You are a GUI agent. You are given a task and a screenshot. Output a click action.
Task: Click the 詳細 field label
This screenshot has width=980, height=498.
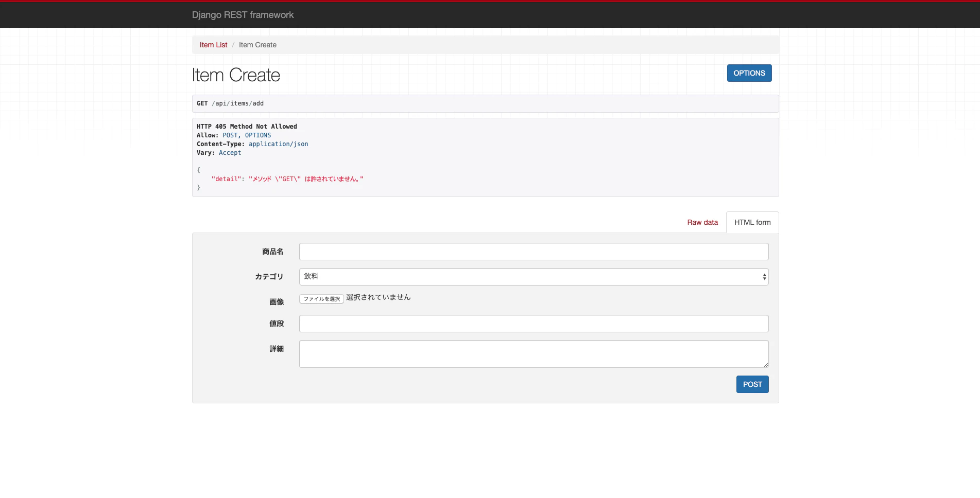pos(276,349)
